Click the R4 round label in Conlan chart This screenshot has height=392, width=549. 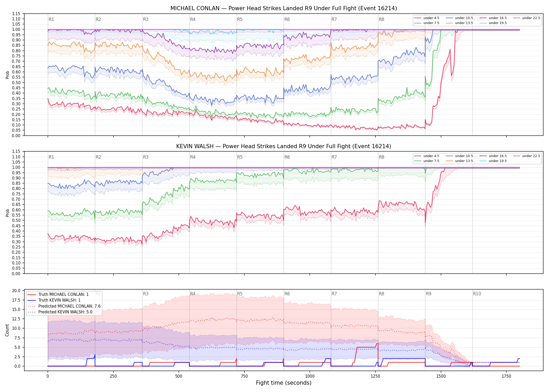click(193, 19)
